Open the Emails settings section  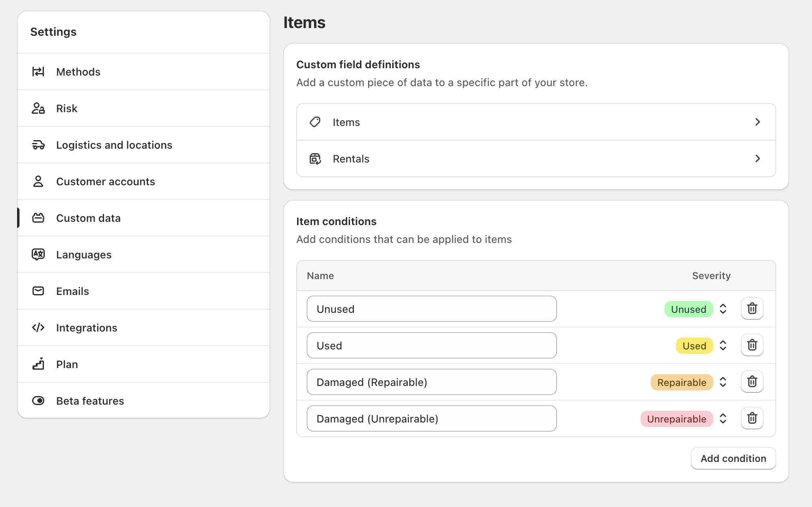[x=72, y=291]
